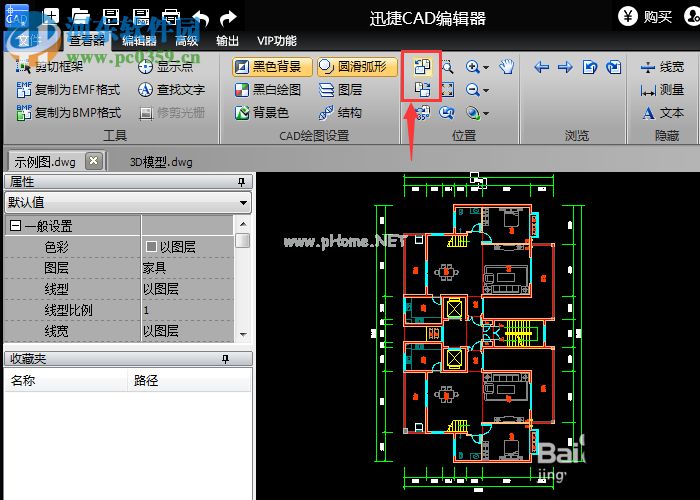Image resolution: width=700 pixels, height=500 pixels.
Task: Close the 示例图.dwg tab
Action: coord(94,160)
